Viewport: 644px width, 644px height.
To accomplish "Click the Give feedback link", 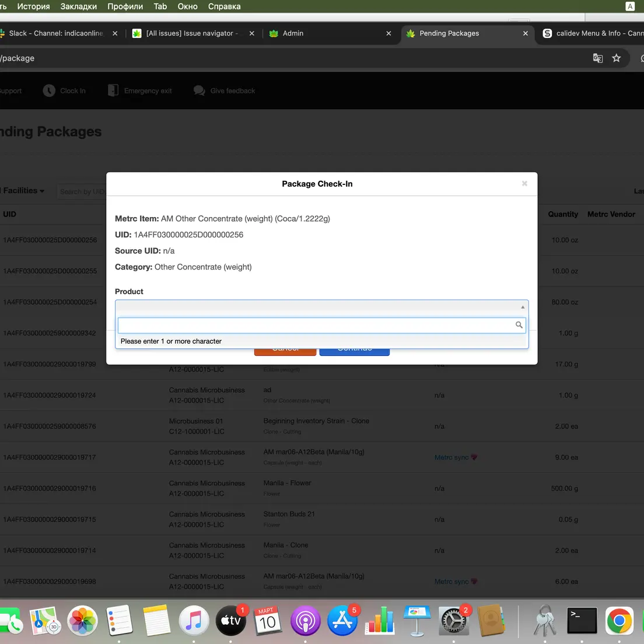I will click(233, 91).
